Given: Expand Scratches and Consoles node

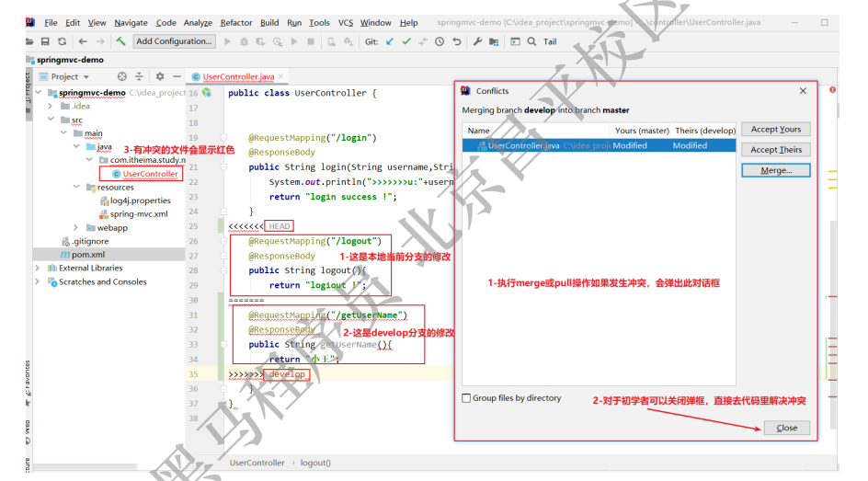Looking at the screenshot, I should click(x=38, y=281).
